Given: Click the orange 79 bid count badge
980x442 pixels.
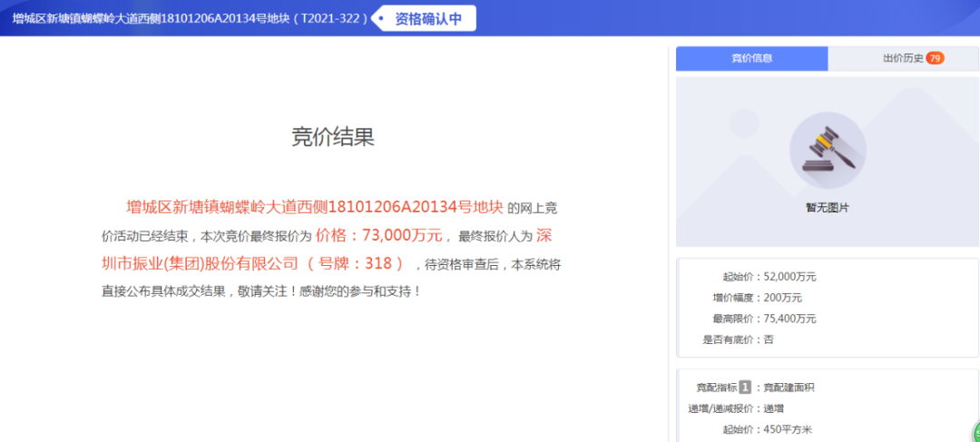Looking at the screenshot, I should (935, 59).
